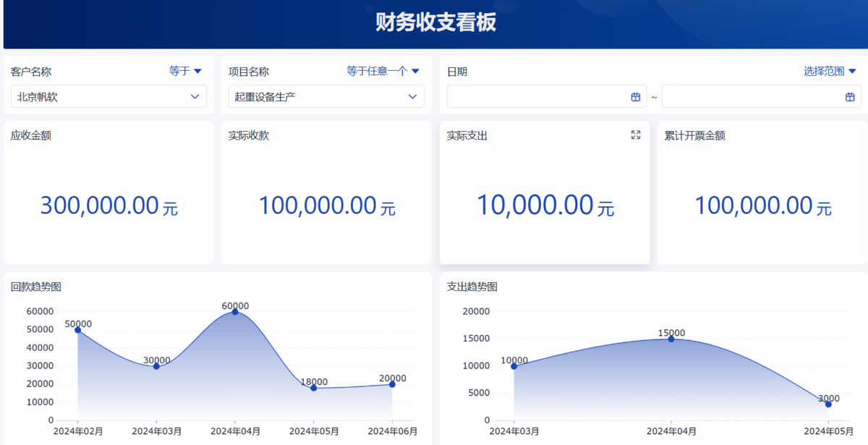Click the 3000 data point in 支出趋势图
This screenshot has height=445, width=868.
pyautogui.click(x=828, y=404)
